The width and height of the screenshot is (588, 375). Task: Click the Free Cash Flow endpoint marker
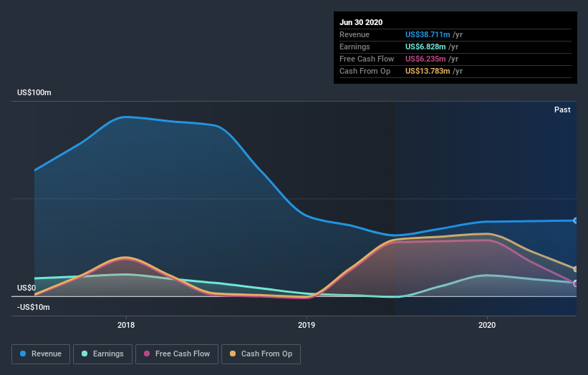click(x=576, y=283)
